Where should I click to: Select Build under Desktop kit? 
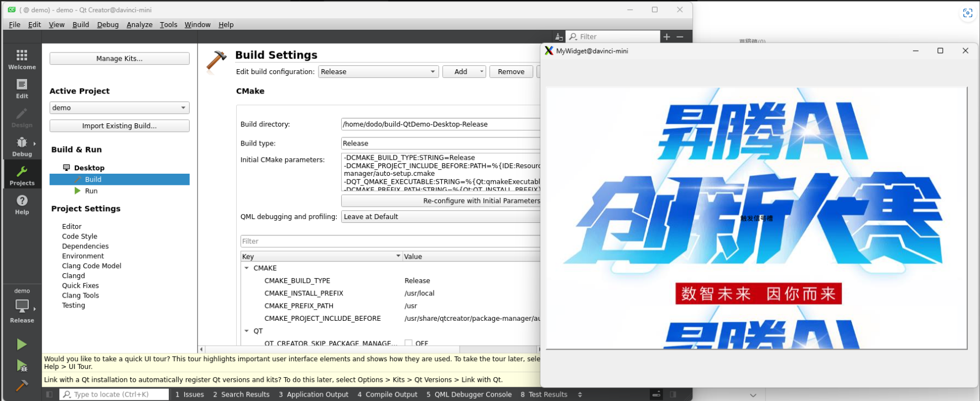coord(119,180)
